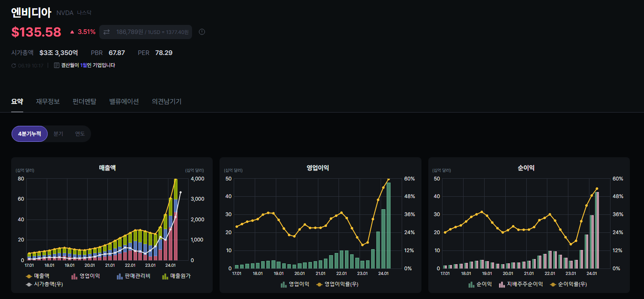This screenshot has height=299, width=644.
Task: Click the latest stacked bar in 매출액 chart
Action: coord(175,220)
